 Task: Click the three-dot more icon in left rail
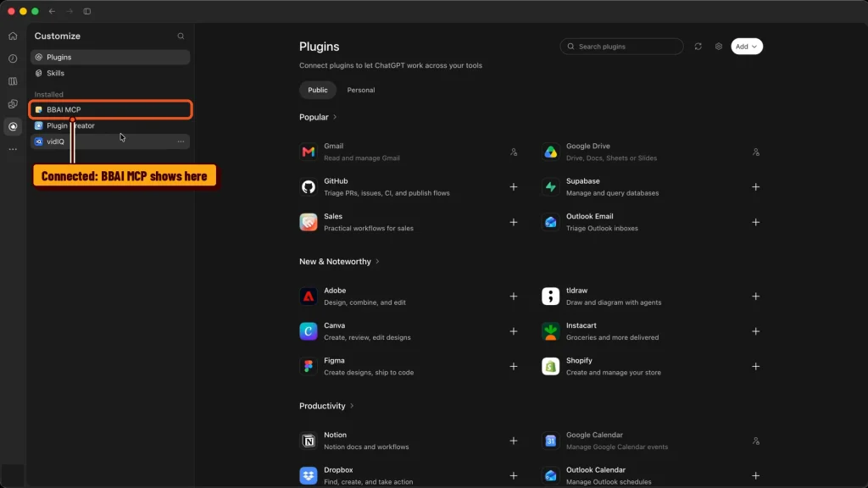tap(13, 149)
